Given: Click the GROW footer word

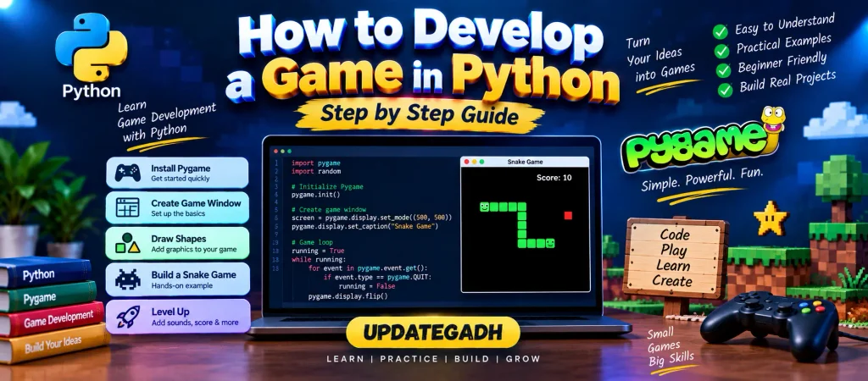Looking at the screenshot, I should click(x=522, y=359).
